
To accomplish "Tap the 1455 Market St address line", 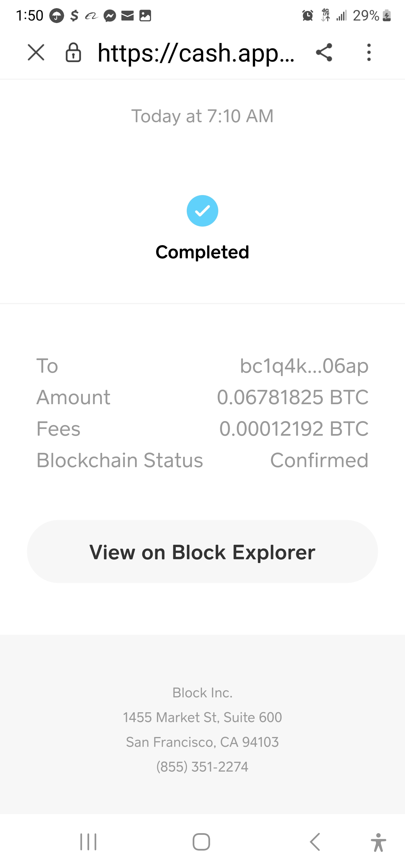I will click(202, 717).
